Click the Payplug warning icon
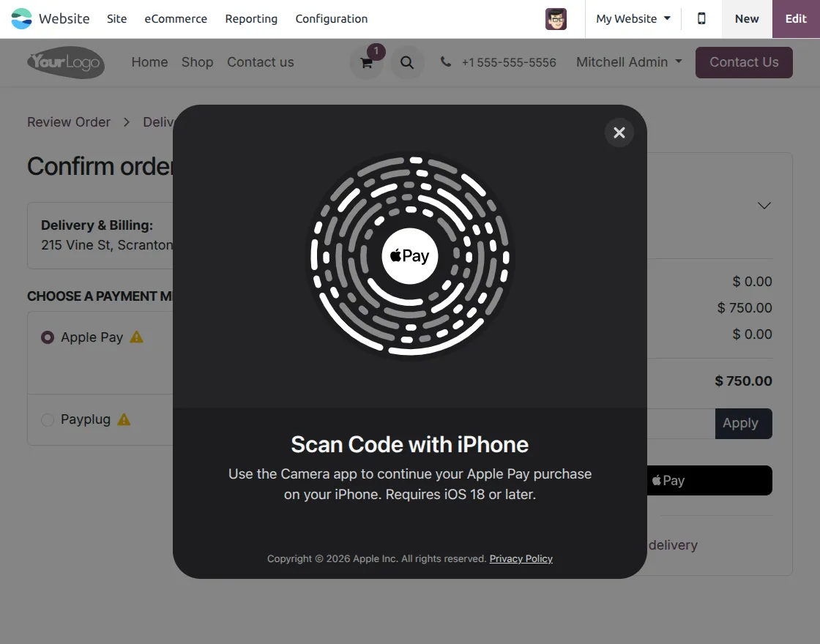Image resolution: width=820 pixels, height=644 pixels. (x=123, y=419)
